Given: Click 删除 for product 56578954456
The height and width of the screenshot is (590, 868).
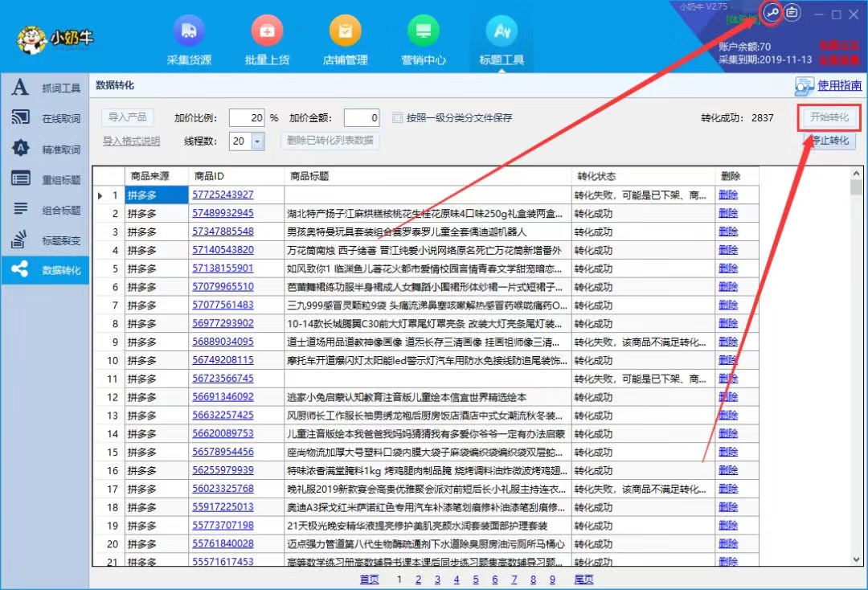Looking at the screenshot, I should [x=728, y=452].
